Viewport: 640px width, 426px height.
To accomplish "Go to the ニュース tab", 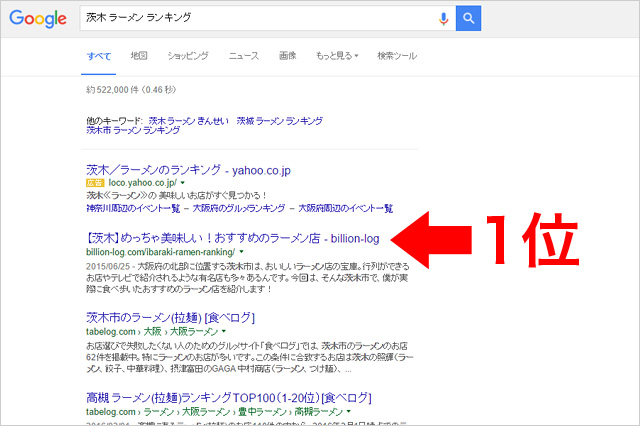I will pyautogui.click(x=243, y=56).
